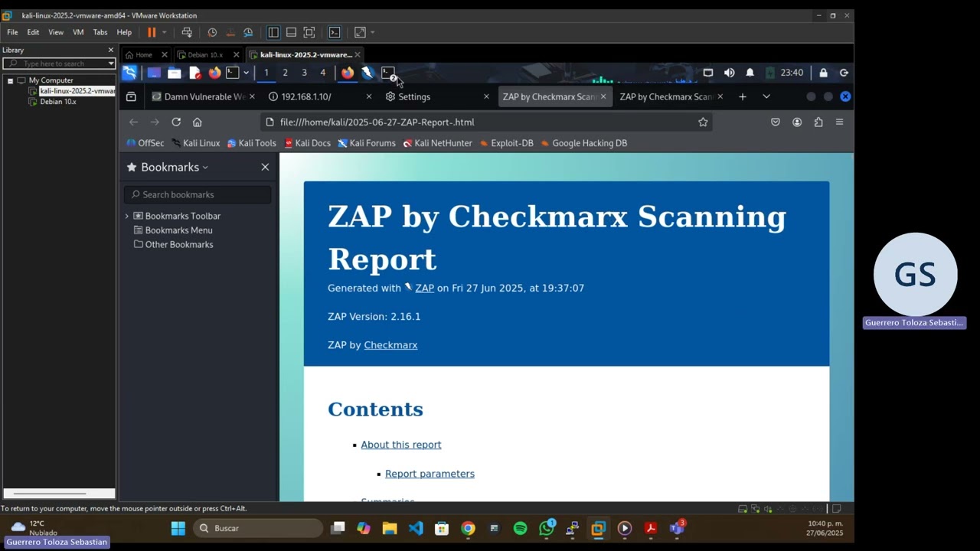Click VMware's send Ctrl+Alt+Del icon
The image size is (980, 551).
pos(187,32)
